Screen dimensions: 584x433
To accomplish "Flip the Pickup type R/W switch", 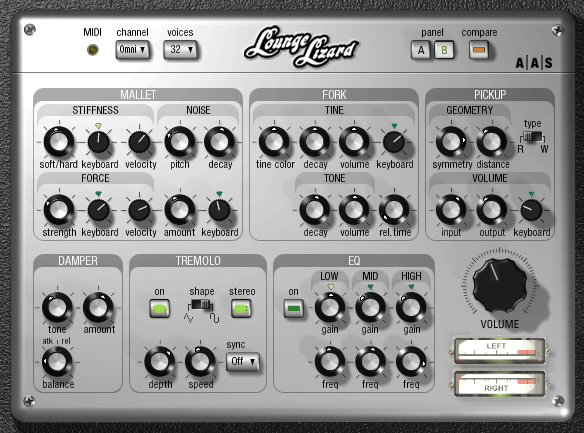I will [533, 137].
